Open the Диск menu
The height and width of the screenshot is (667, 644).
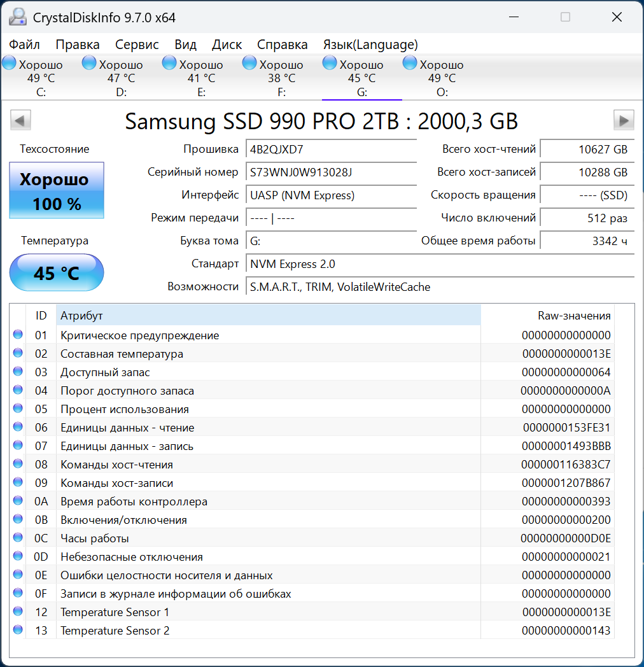[226, 45]
